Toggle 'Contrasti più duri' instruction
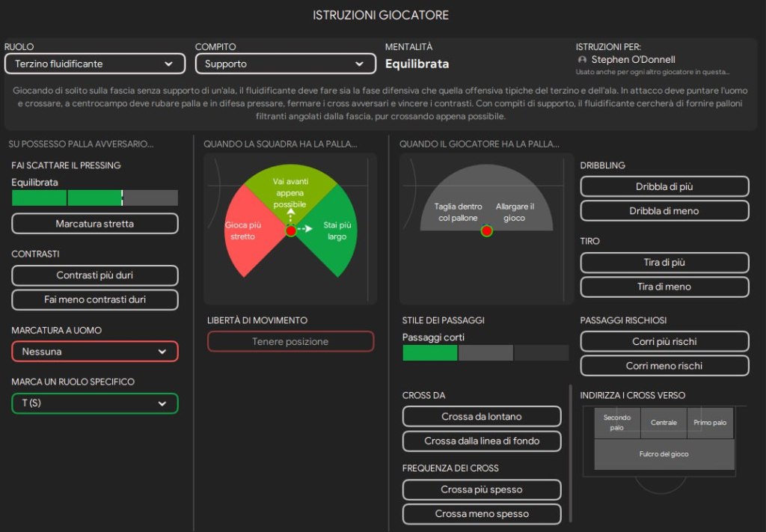The image size is (766, 532). [x=95, y=275]
